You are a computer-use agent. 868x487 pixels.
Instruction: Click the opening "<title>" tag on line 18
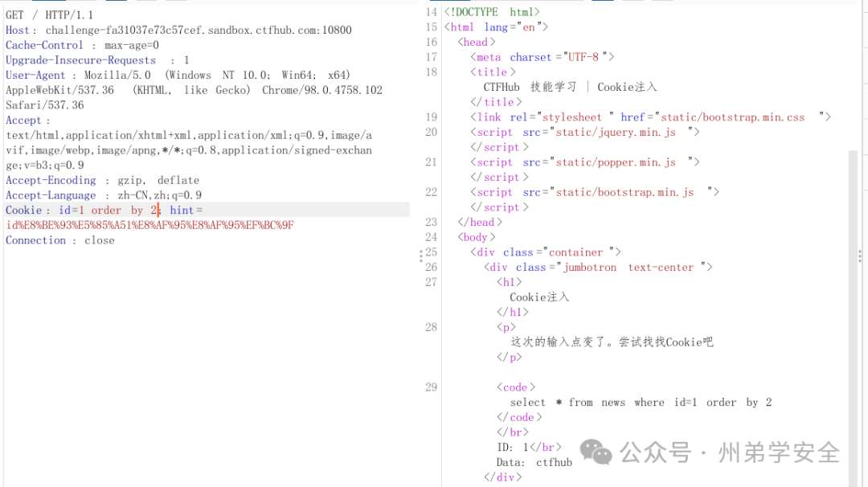tap(493, 72)
